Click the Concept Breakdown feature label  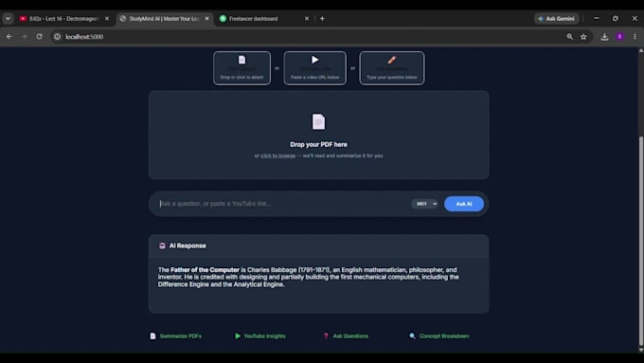(444, 336)
